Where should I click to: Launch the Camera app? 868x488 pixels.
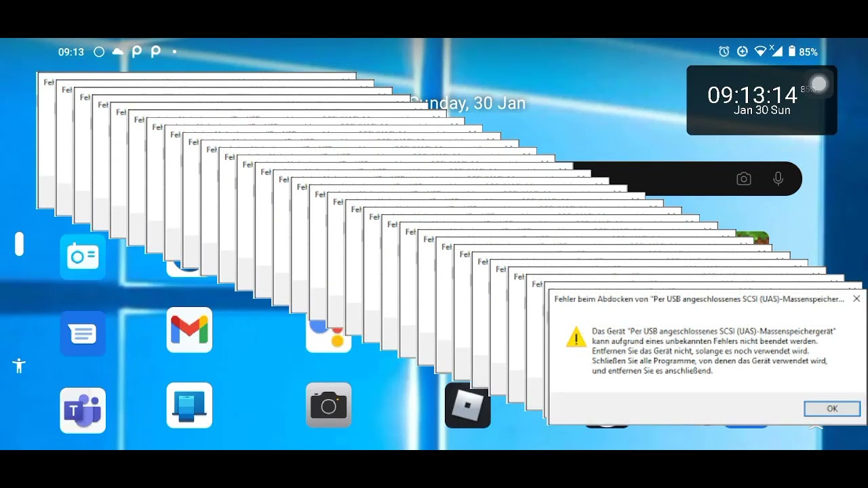pyautogui.click(x=328, y=405)
